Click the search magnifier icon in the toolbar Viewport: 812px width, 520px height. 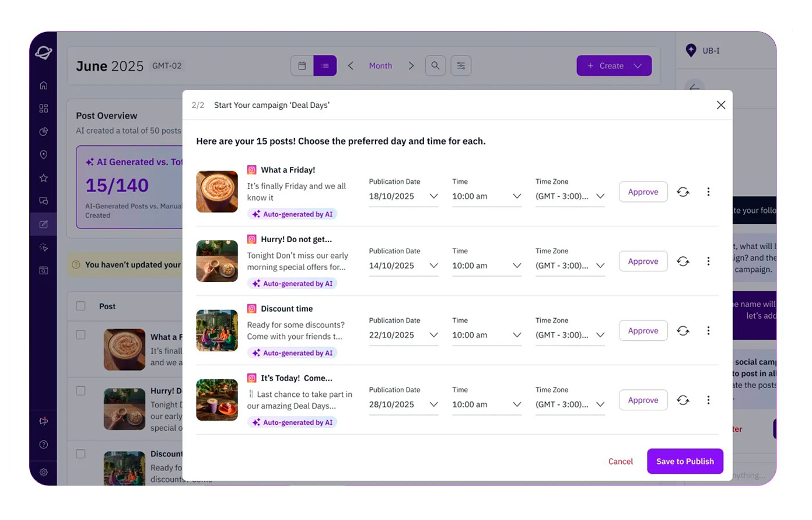pyautogui.click(x=435, y=66)
